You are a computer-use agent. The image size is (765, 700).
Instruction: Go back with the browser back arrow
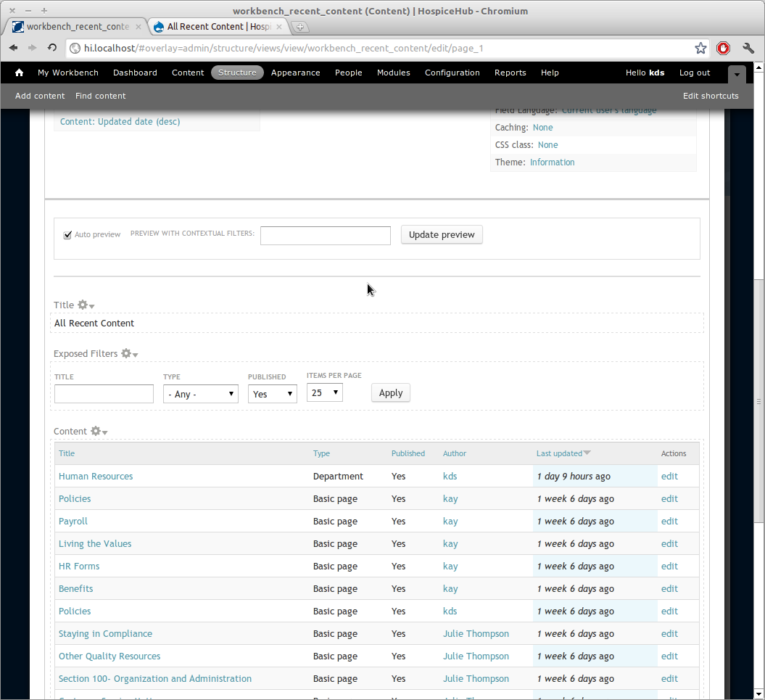(x=13, y=48)
